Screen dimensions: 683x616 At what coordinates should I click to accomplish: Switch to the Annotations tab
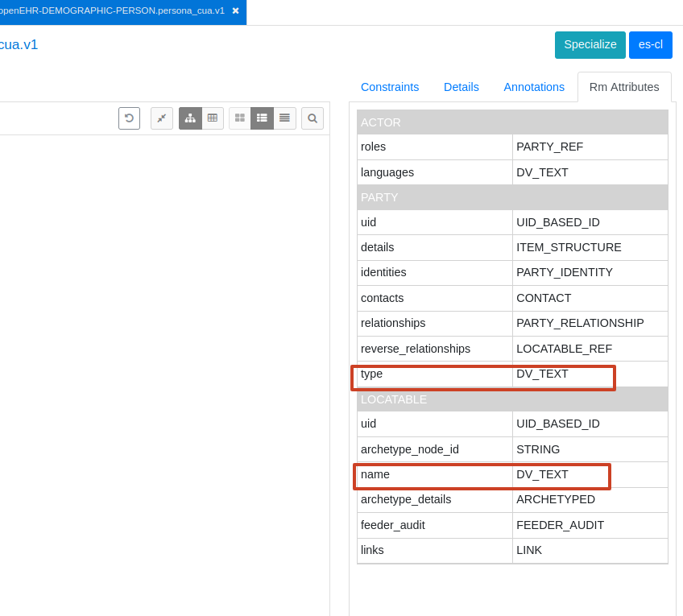tap(534, 87)
